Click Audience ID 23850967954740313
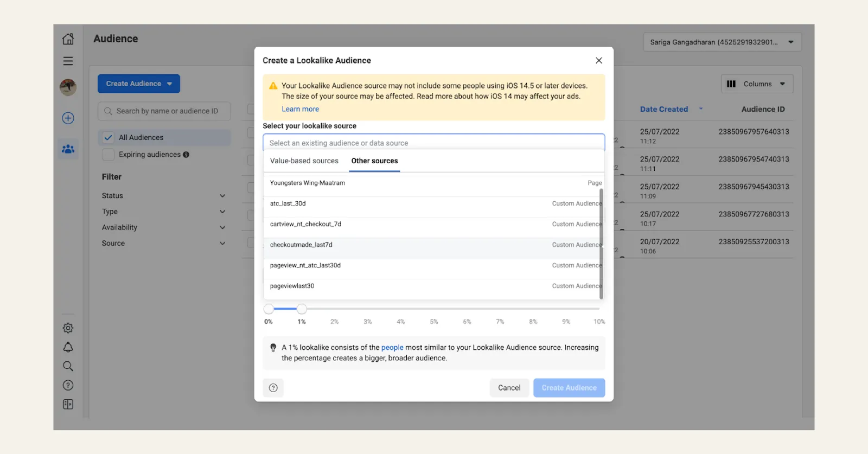 click(754, 159)
